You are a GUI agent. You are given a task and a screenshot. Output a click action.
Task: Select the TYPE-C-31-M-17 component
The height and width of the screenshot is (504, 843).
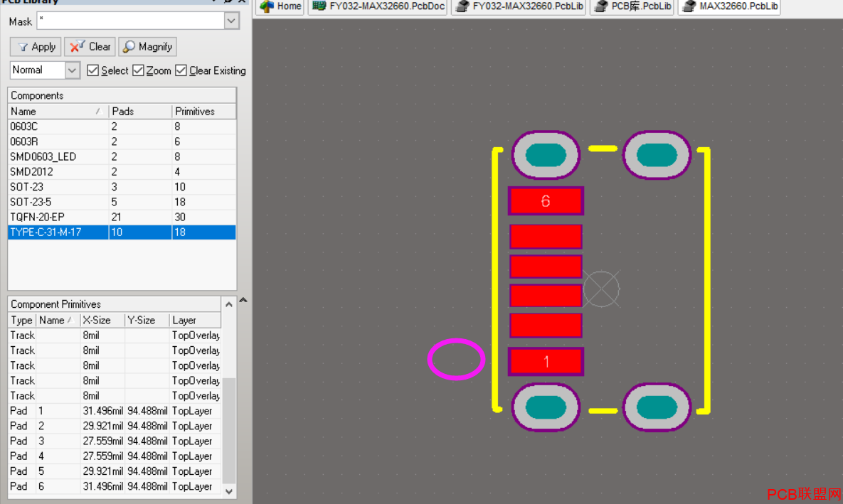click(x=122, y=232)
